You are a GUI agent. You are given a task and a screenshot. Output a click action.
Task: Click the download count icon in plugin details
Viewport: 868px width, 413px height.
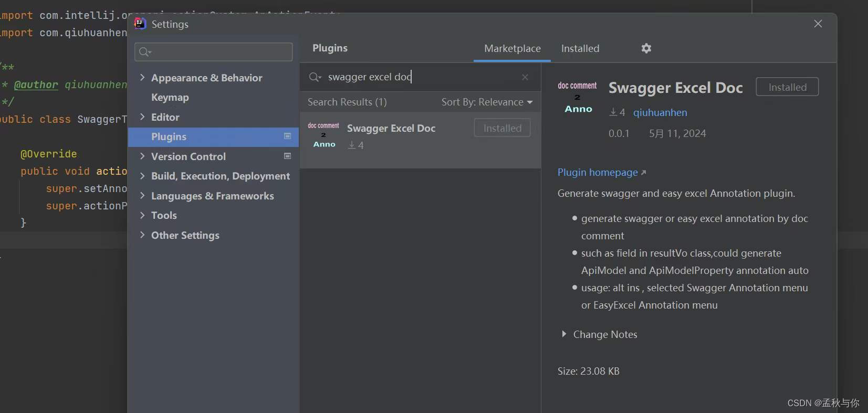click(x=613, y=112)
